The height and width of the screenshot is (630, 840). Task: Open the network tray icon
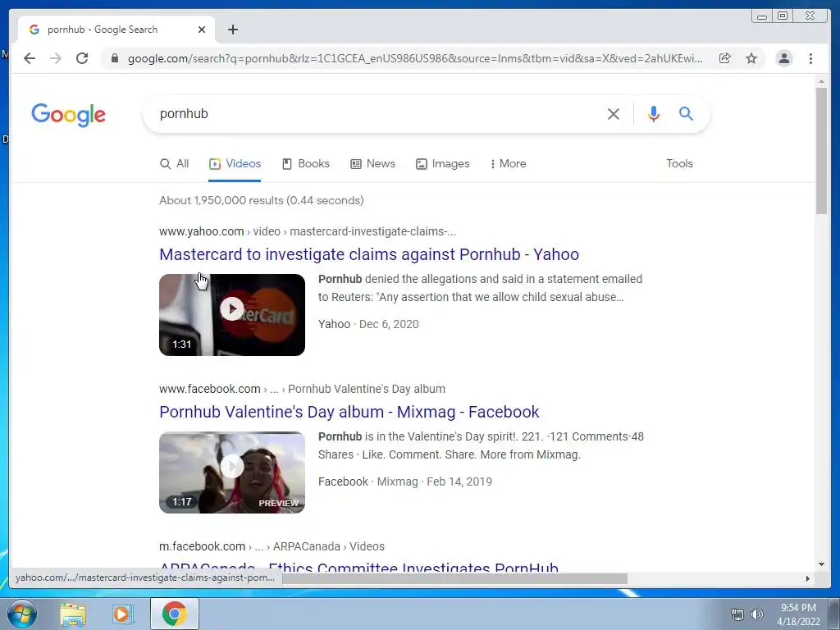pos(737,614)
